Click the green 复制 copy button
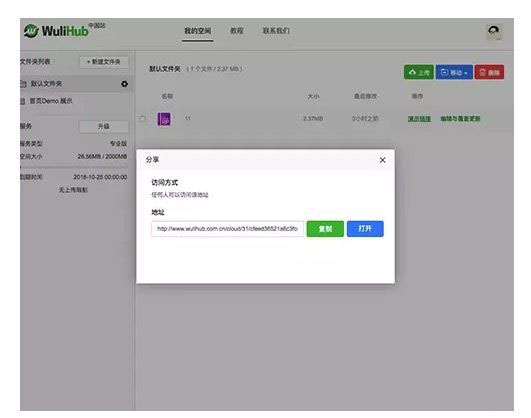Image resolution: width=531 pixels, height=418 pixels. tap(325, 229)
